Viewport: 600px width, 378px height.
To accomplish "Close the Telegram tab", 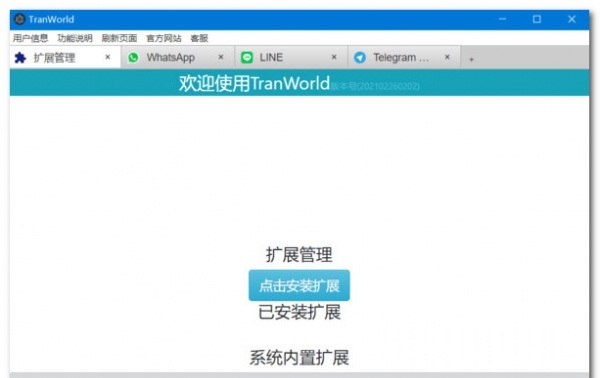I will [x=447, y=57].
